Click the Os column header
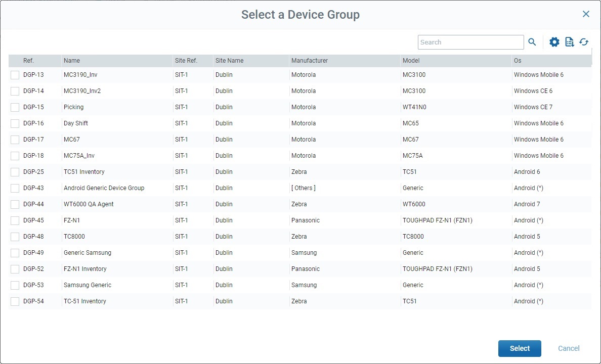 coord(517,60)
